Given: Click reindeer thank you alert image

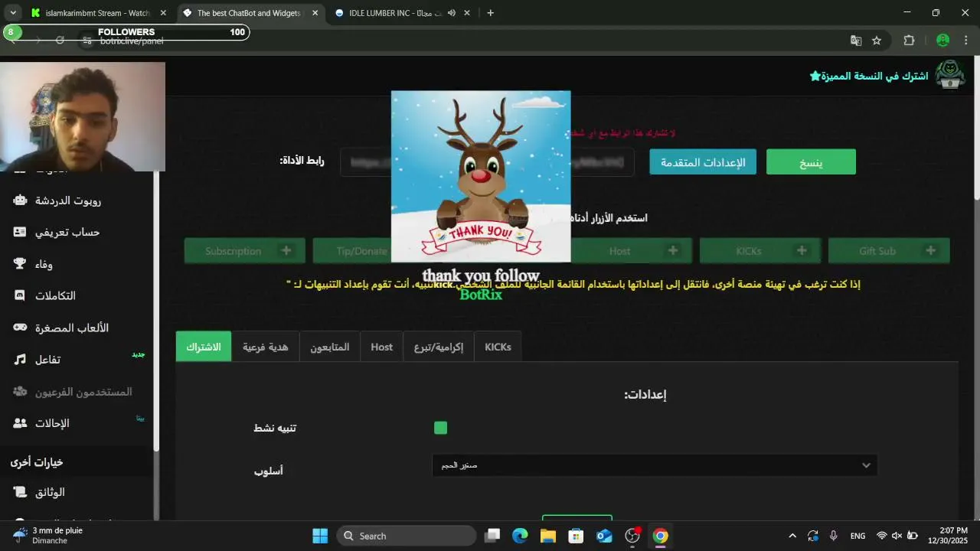Looking at the screenshot, I should click(x=481, y=176).
